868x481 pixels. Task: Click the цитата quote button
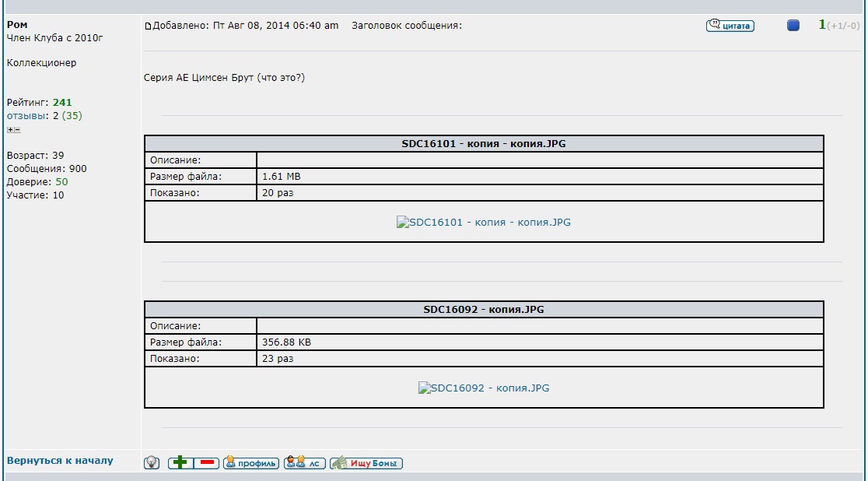pos(730,26)
